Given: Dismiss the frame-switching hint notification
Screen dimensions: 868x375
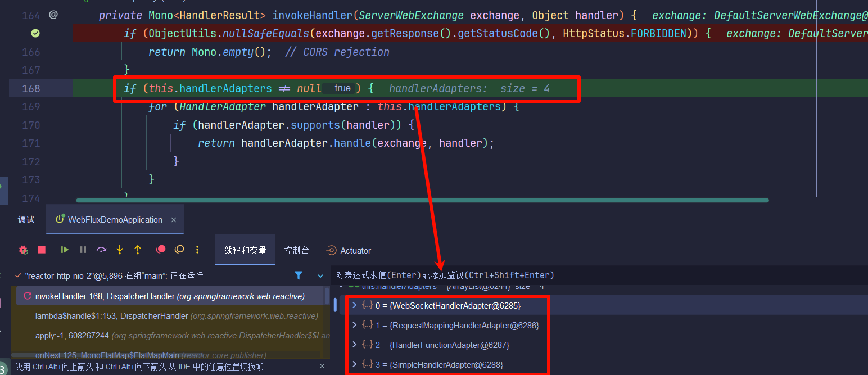Looking at the screenshot, I should tap(322, 366).
